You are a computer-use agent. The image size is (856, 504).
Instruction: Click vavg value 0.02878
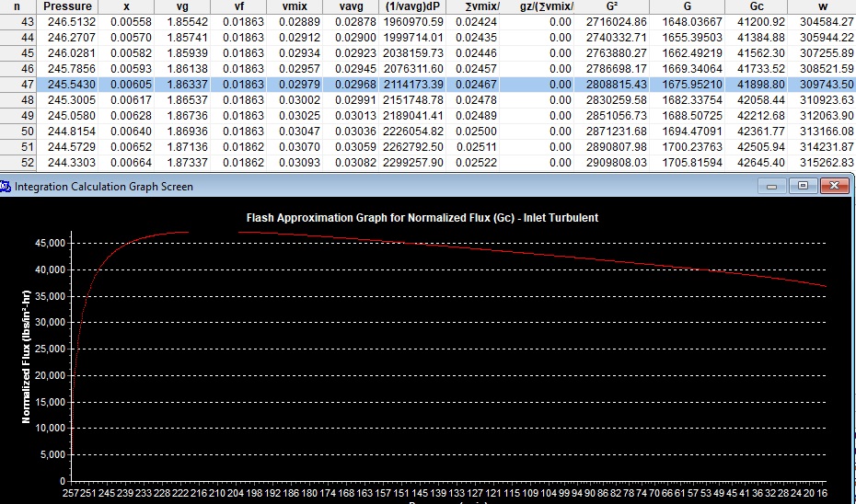point(355,22)
